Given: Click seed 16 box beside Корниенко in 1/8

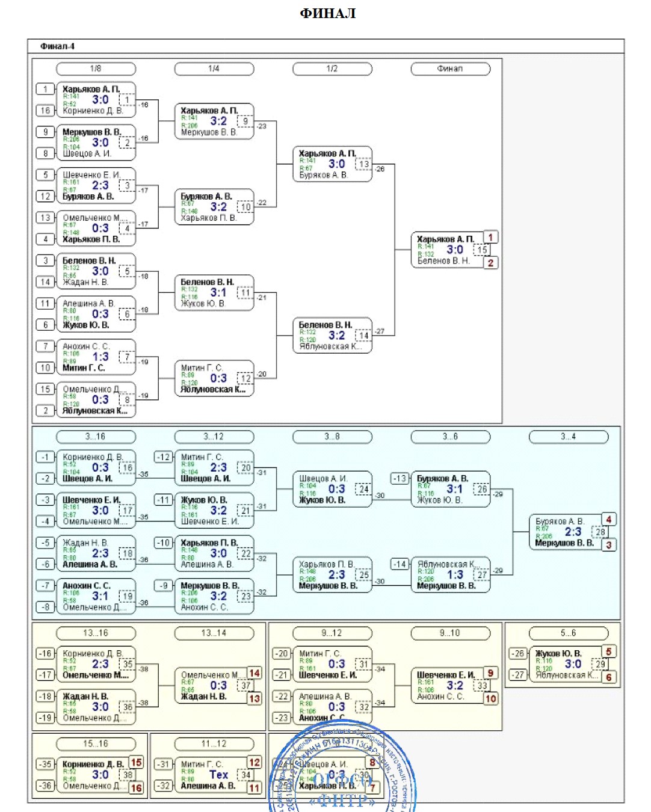Looking at the screenshot, I should pyautogui.click(x=45, y=111).
